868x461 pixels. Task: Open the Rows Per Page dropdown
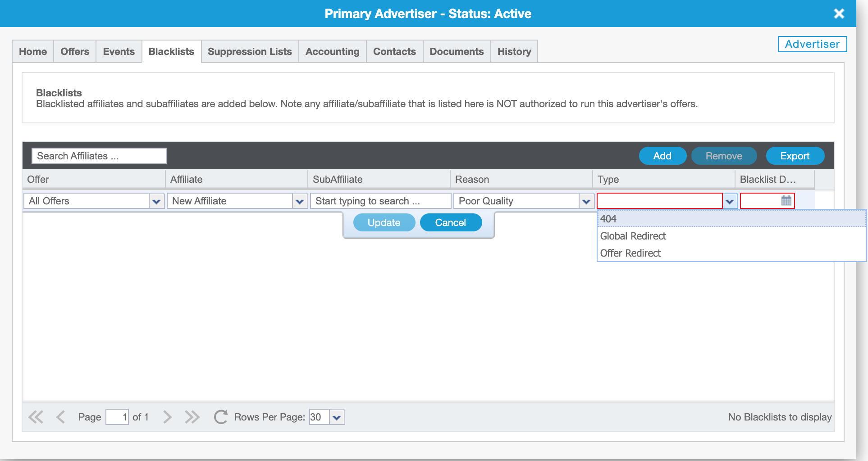(x=337, y=417)
